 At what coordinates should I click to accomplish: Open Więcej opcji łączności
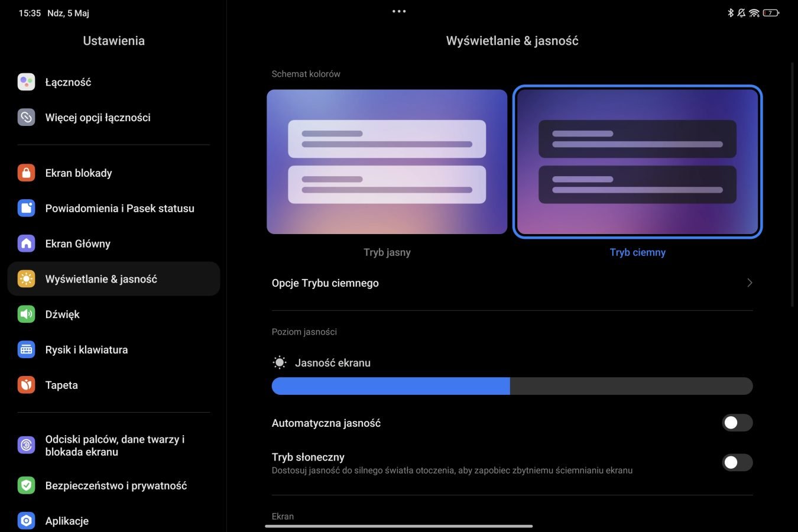[x=113, y=118]
